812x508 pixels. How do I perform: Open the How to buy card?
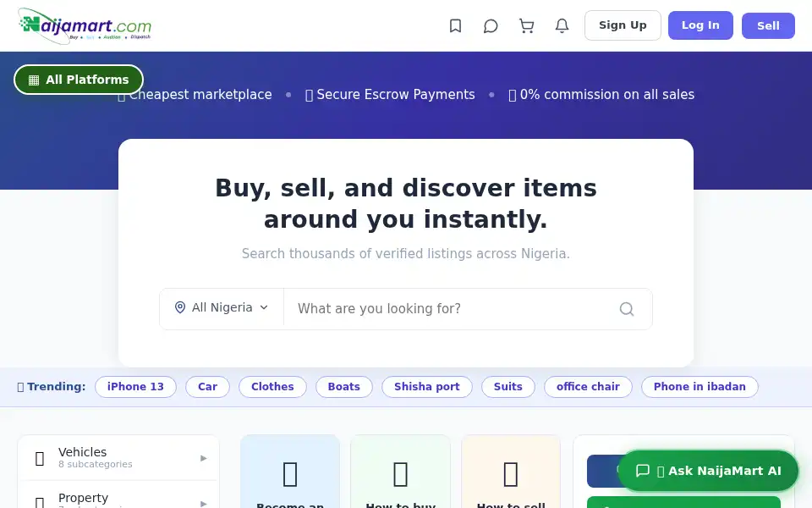click(400, 472)
